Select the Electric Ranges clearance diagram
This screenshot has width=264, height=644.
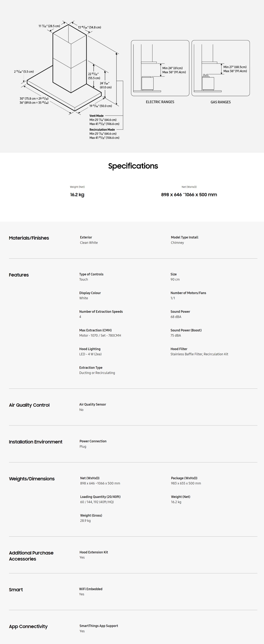pos(160,68)
